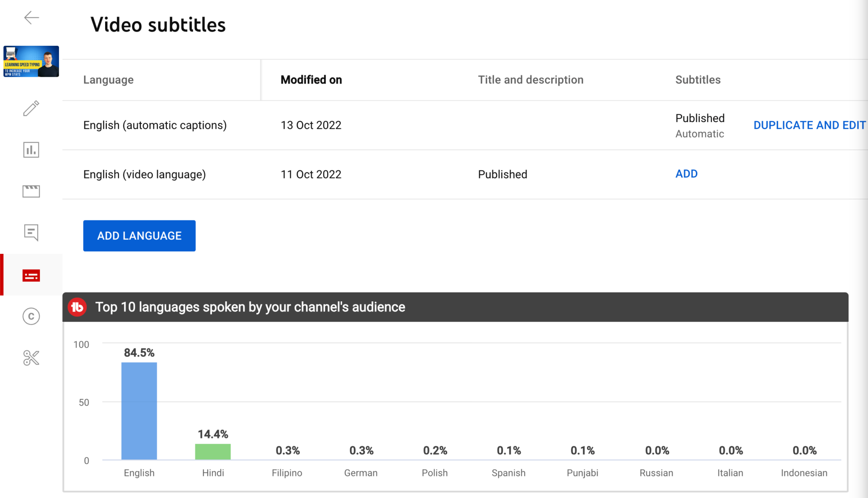868x498 pixels.
Task: Click the TubeBuddy logo icon
Action: point(78,307)
